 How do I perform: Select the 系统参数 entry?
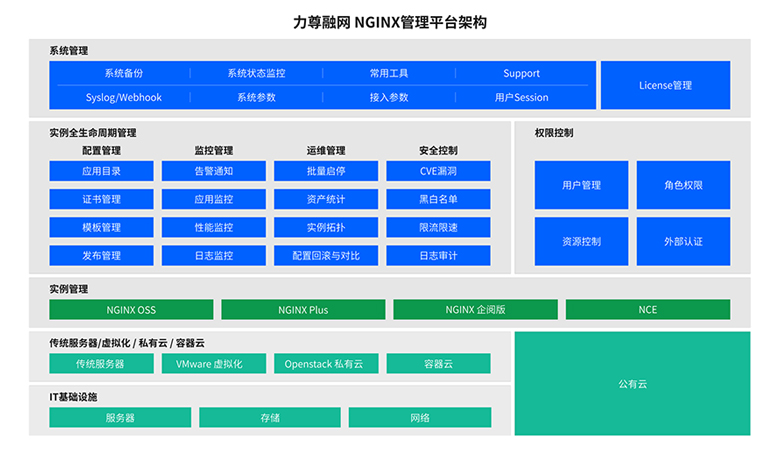click(256, 97)
